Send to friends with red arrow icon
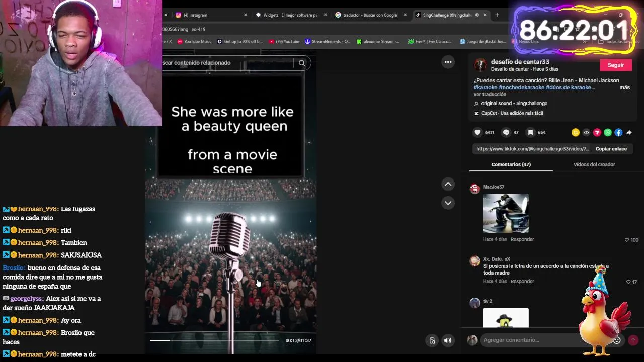Viewport: 644px width, 362px height. pyautogui.click(x=597, y=132)
